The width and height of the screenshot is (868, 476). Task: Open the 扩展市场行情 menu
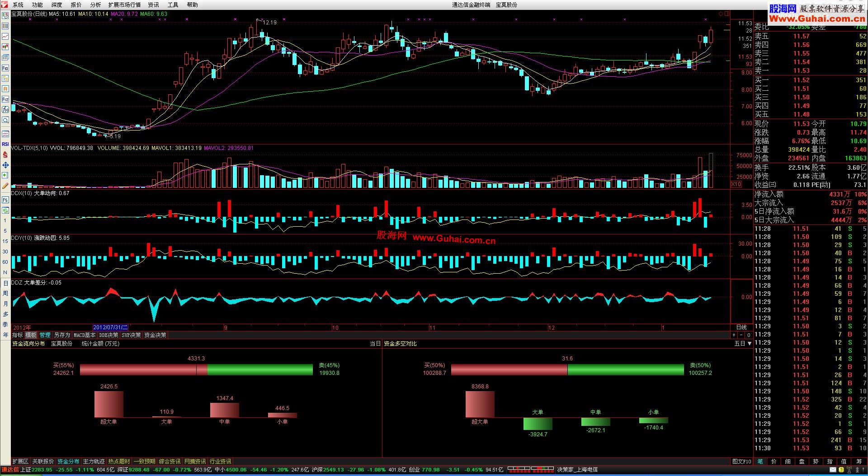point(124,5)
